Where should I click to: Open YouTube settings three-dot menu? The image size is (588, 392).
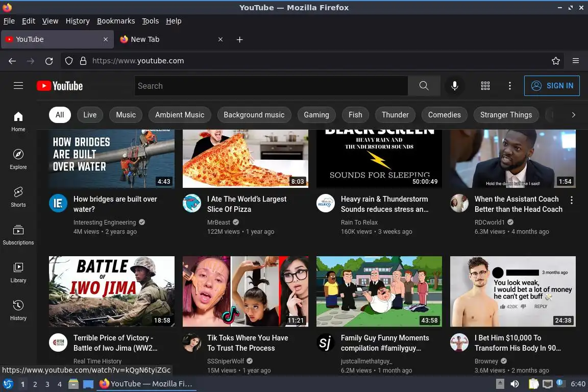[x=509, y=86]
